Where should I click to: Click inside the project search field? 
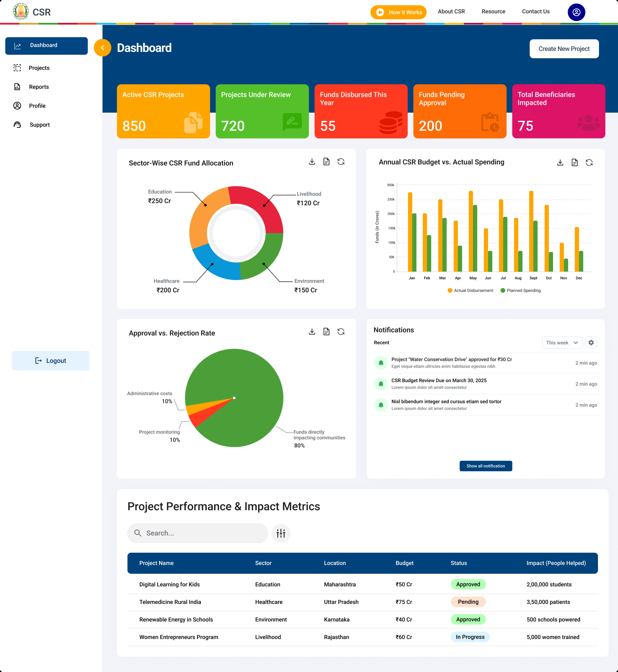tap(197, 533)
